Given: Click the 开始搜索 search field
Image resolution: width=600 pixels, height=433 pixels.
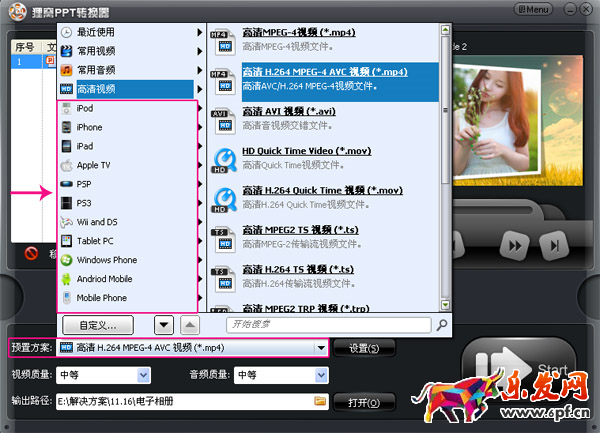Looking at the screenshot, I should click(328, 325).
